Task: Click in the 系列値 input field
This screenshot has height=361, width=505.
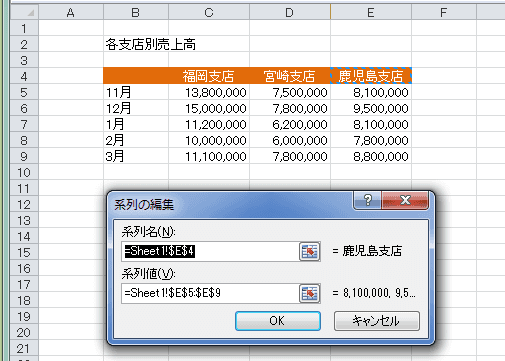Action: pos(210,293)
